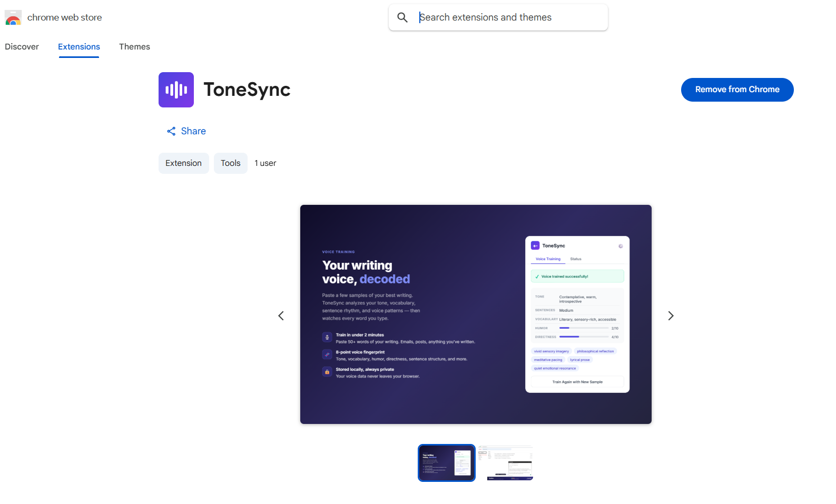The height and width of the screenshot is (504, 836).
Task: Open the Discover tab
Action: (x=22, y=47)
